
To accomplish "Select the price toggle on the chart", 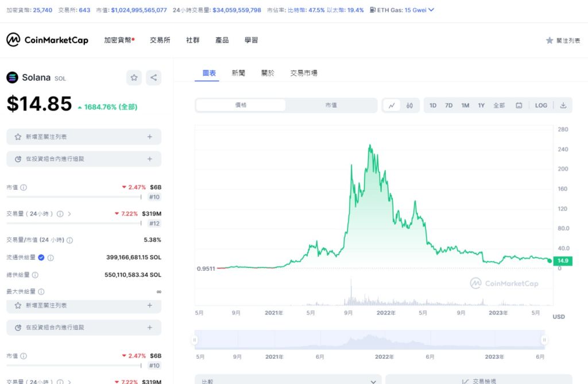I will pyautogui.click(x=241, y=105).
